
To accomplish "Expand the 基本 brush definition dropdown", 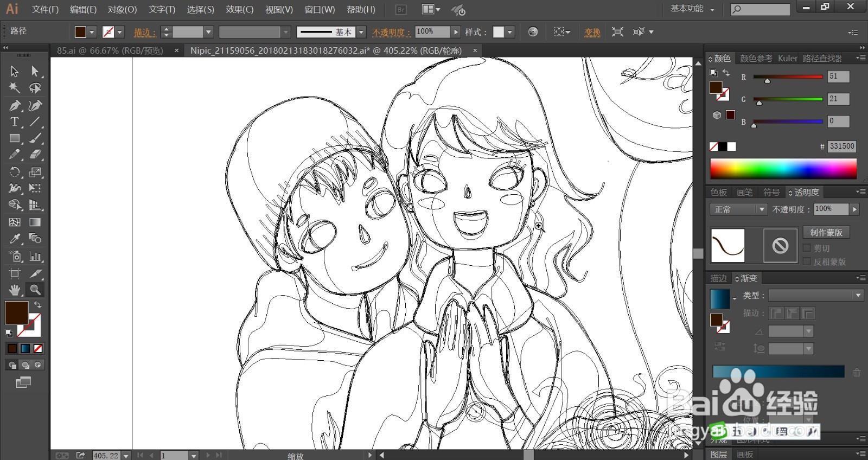I will click(361, 32).
